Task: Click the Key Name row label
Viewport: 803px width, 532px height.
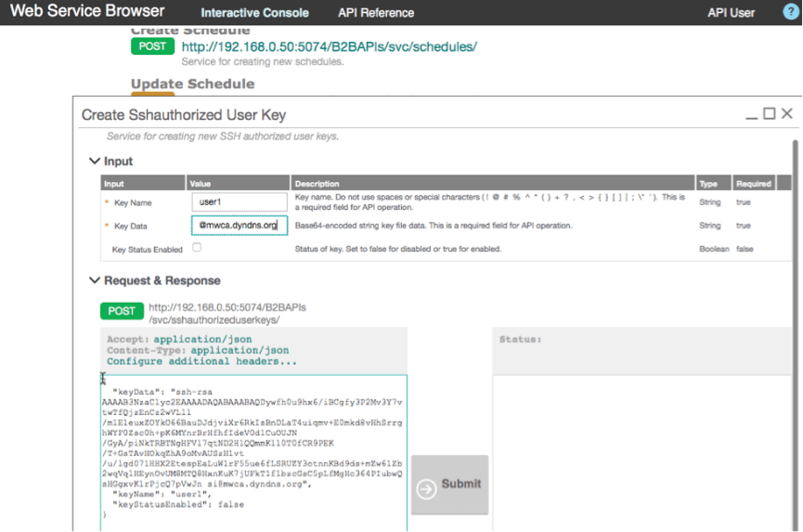Action: click(x=133, y=202)
